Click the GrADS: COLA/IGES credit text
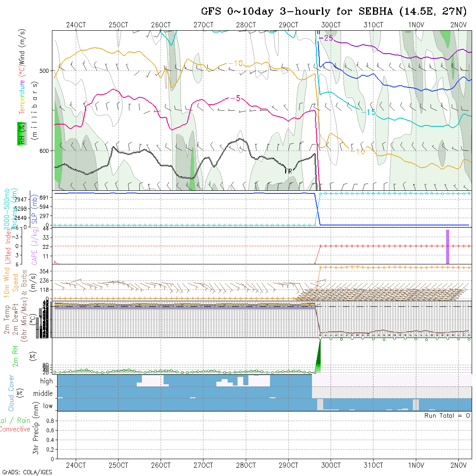 [x=27, y=472]
